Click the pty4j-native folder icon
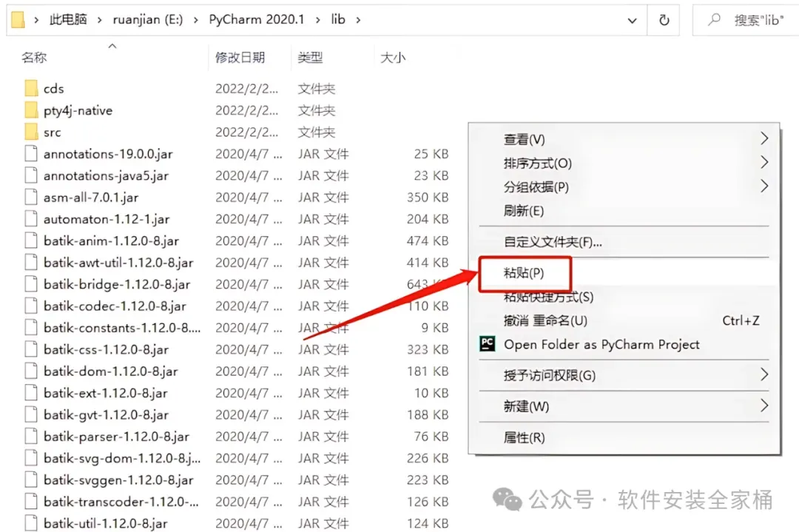Viewport: 799px width, 532px height. 30,110
